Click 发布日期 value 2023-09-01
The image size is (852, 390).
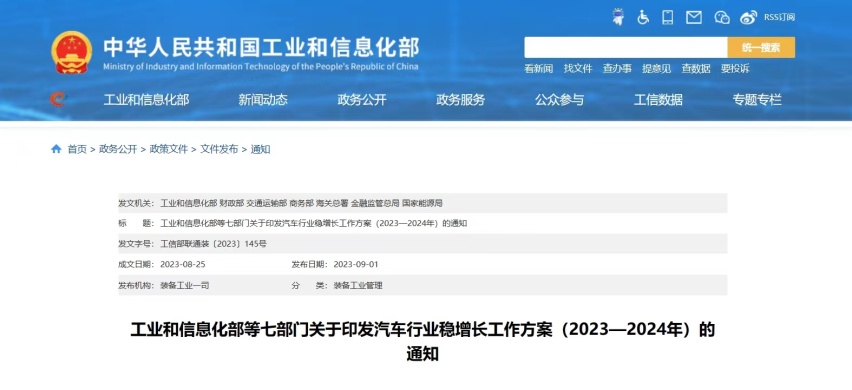(x=356, y=265)
